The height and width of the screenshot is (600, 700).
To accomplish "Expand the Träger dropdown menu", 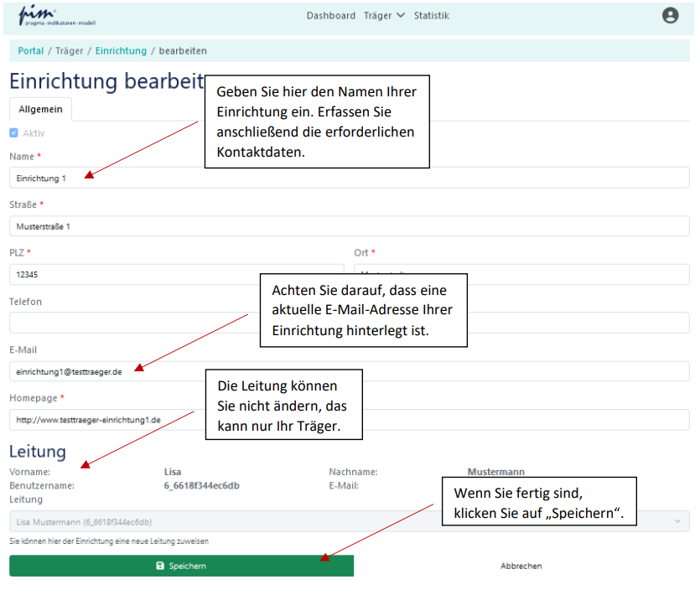I will point(384,16).
